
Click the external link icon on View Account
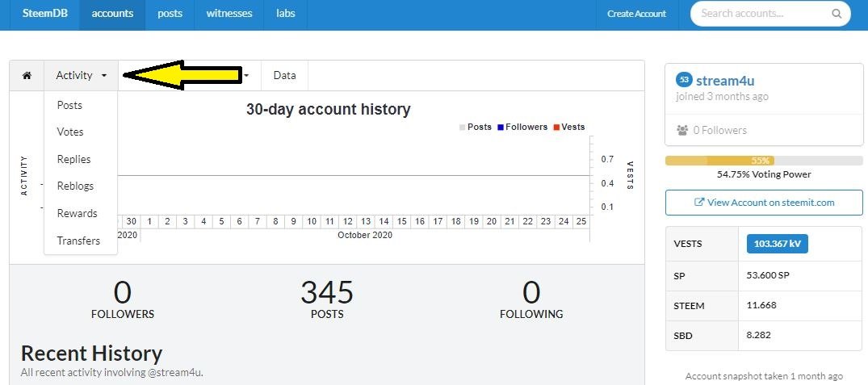tap(699, 203)
